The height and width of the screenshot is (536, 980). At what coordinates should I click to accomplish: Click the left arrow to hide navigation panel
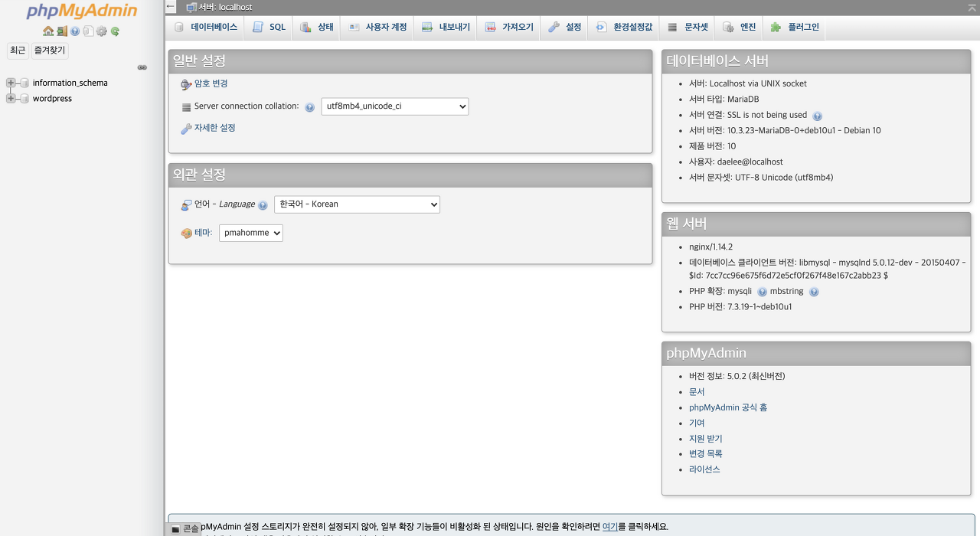pyautogui.click(x=171, y=6)
